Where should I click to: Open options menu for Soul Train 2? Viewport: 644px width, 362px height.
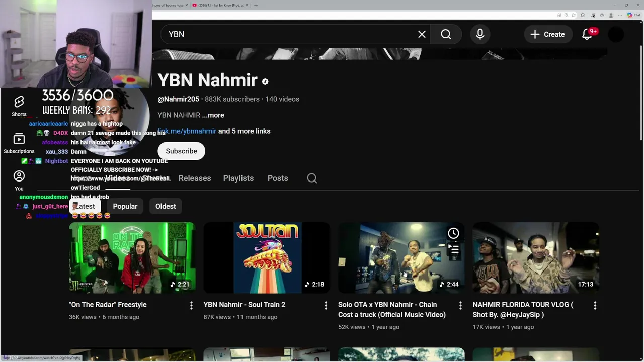point(326,305)
